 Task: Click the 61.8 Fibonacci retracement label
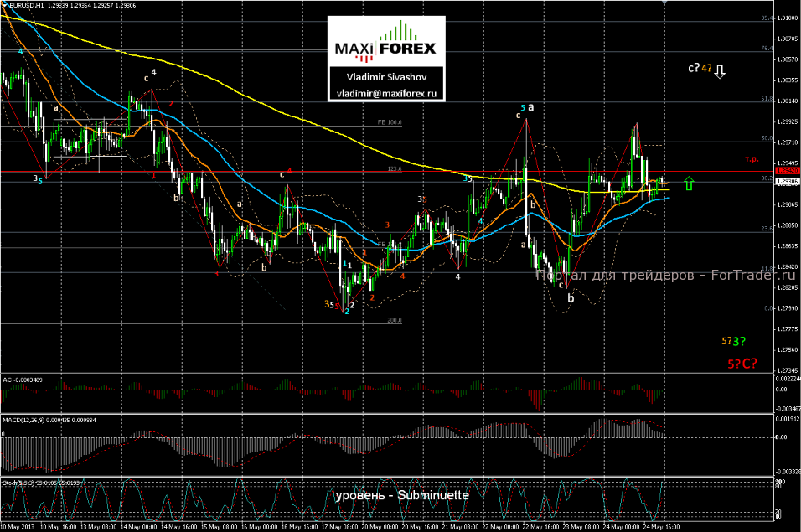tap(767, 99)
